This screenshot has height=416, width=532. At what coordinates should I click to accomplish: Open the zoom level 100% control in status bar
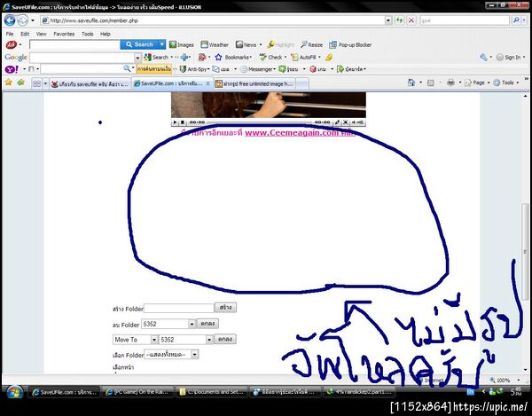pyautogui.click(x=505, y=380)
